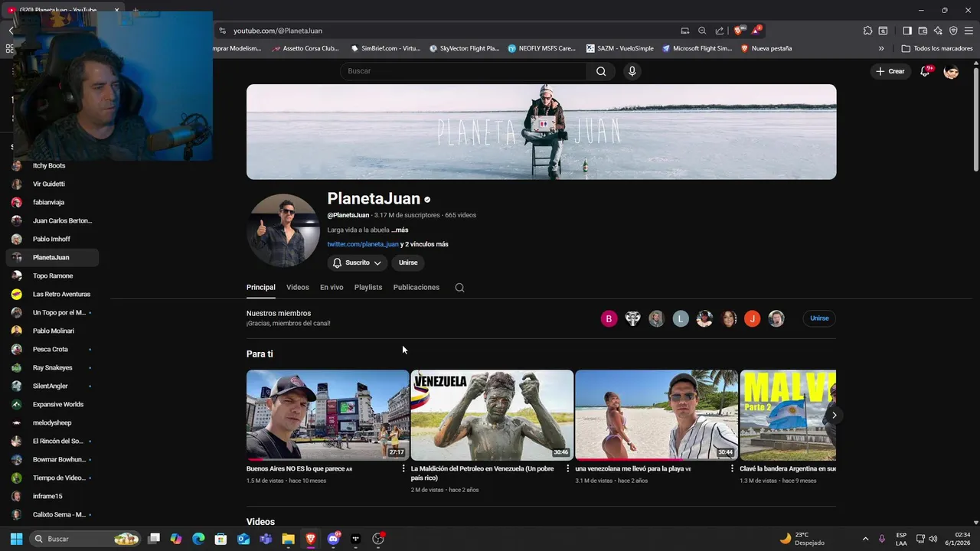This screenshot has width=980, height=551.
Task: Search within the PlanetaJuan channel
Action: coord(459,288)
